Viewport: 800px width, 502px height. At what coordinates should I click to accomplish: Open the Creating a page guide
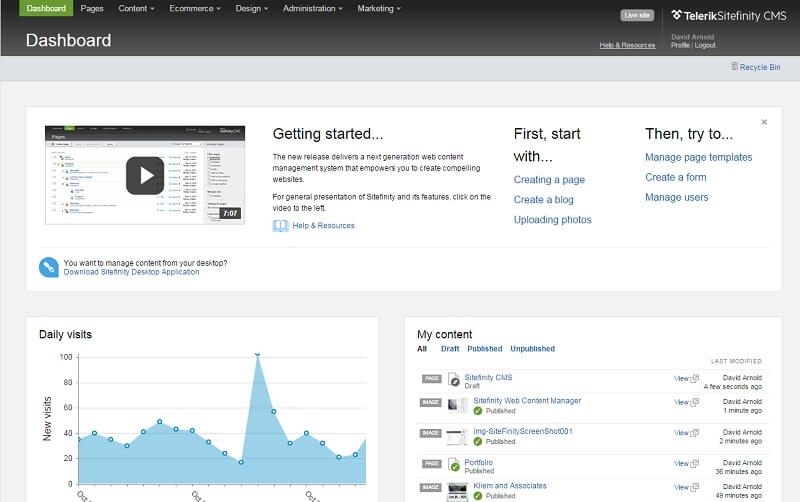coord(549,180)
